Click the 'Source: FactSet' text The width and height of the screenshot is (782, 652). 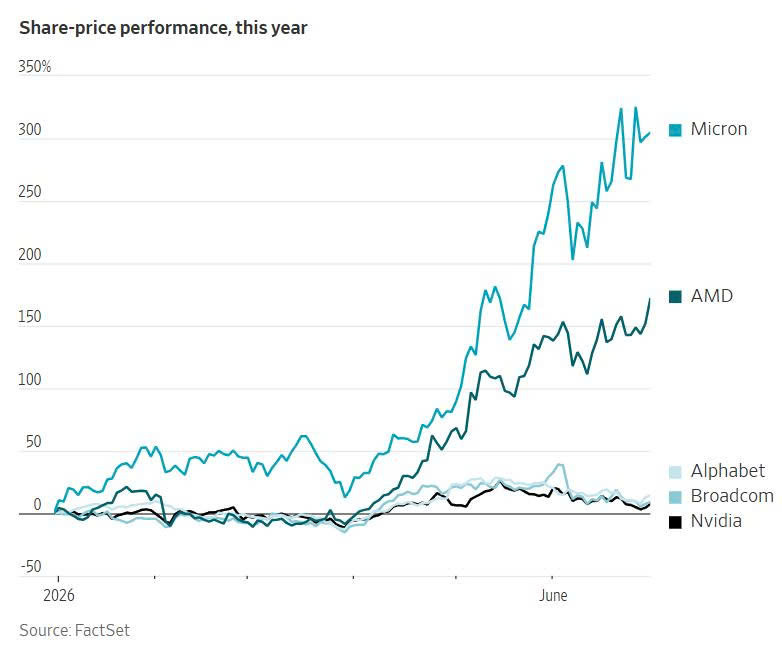(74, 630)
